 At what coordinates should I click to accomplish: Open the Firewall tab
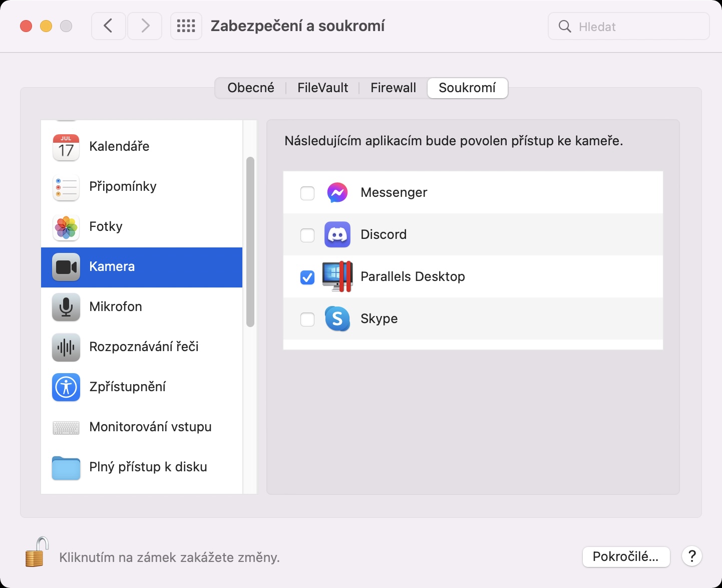[x=393, y=88]
